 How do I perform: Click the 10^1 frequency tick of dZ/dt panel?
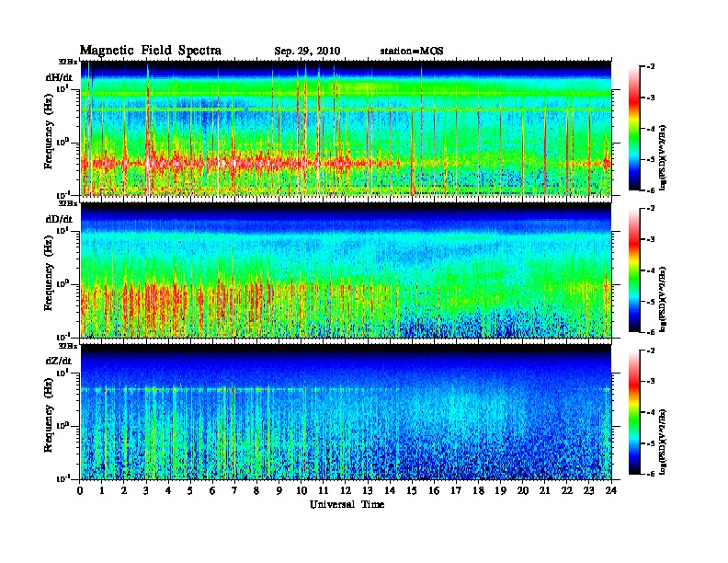[x=63, y=373]
